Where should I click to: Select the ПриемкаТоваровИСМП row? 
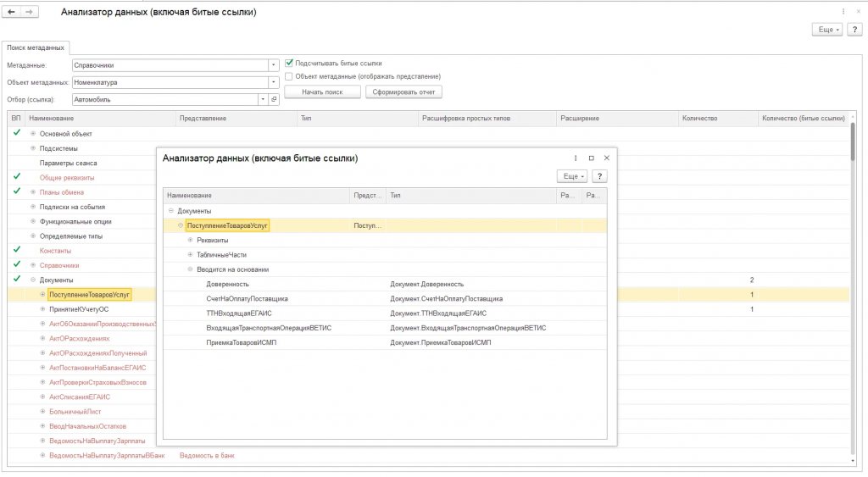[x=385, y=342]
